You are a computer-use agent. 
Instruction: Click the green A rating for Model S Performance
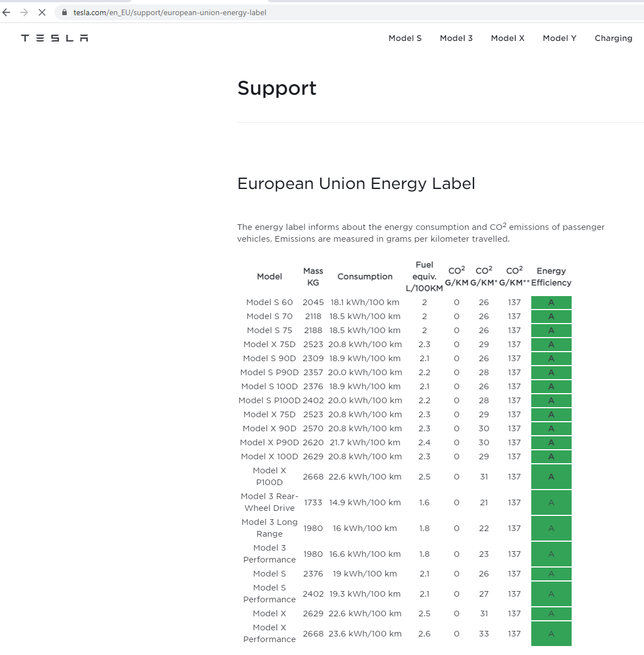551,594
